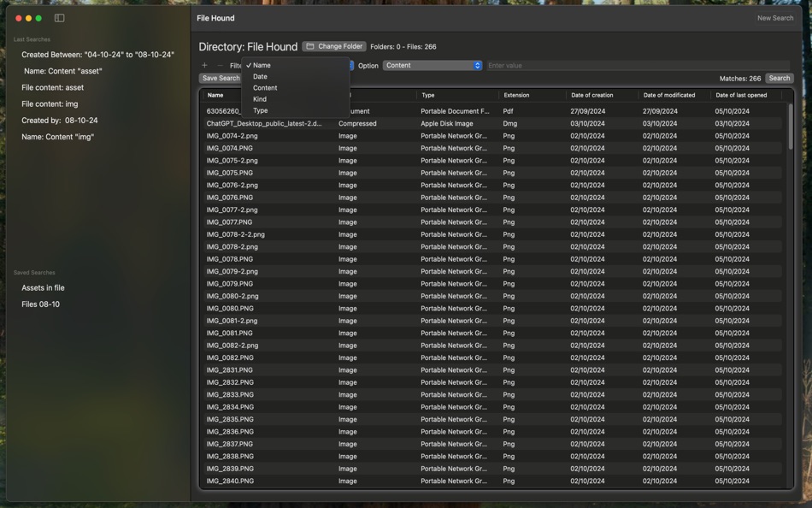The image size is (812, 508).
Task: Open the Option dropdown showing Content
Action: [x=432, y=65]
